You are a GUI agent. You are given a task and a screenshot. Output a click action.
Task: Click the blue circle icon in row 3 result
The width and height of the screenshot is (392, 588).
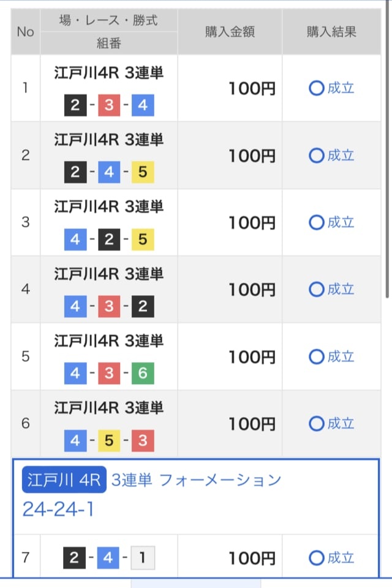point(316,222)
